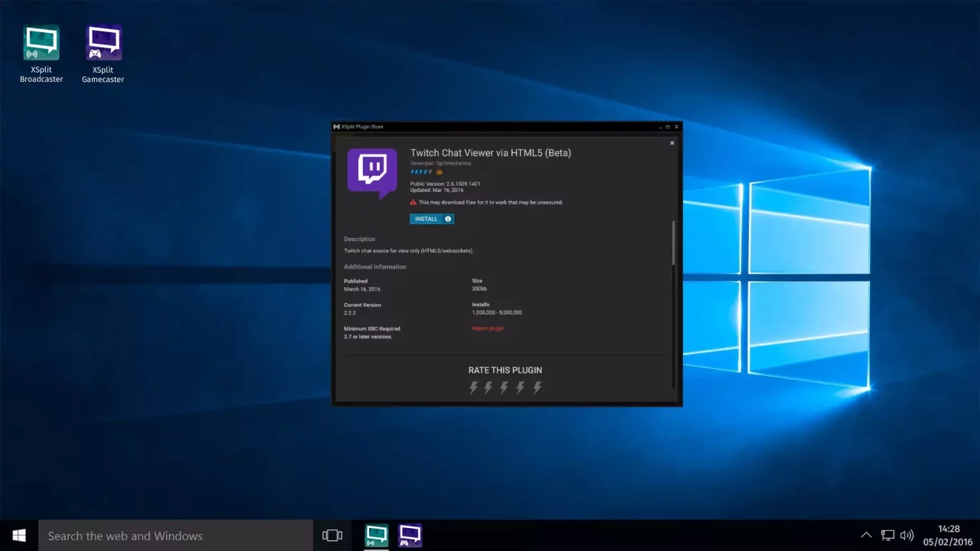Click the orange badge next to rating

tap(439, 172)
